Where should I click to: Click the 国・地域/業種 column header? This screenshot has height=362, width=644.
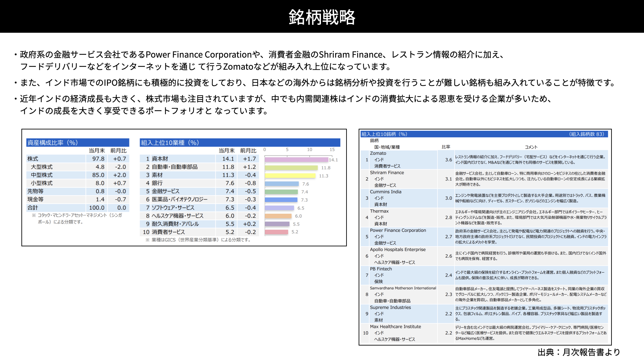pyautogui.click(x=387, y=147)
